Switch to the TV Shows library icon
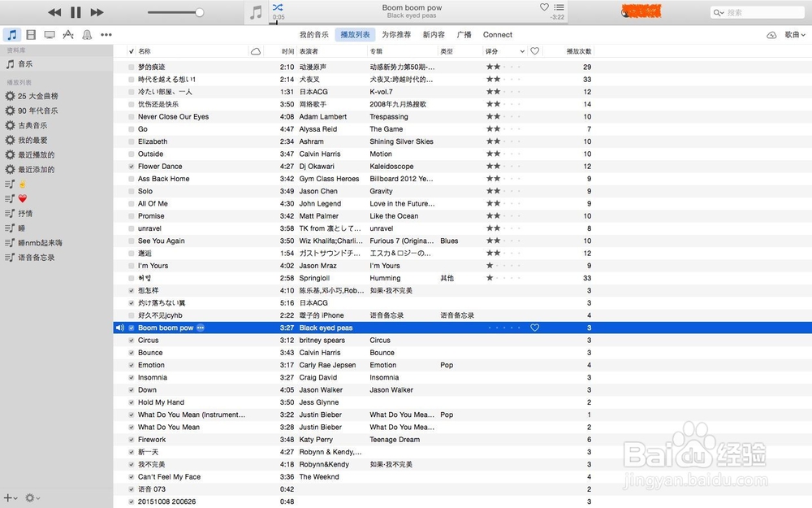 coord(50,35)
